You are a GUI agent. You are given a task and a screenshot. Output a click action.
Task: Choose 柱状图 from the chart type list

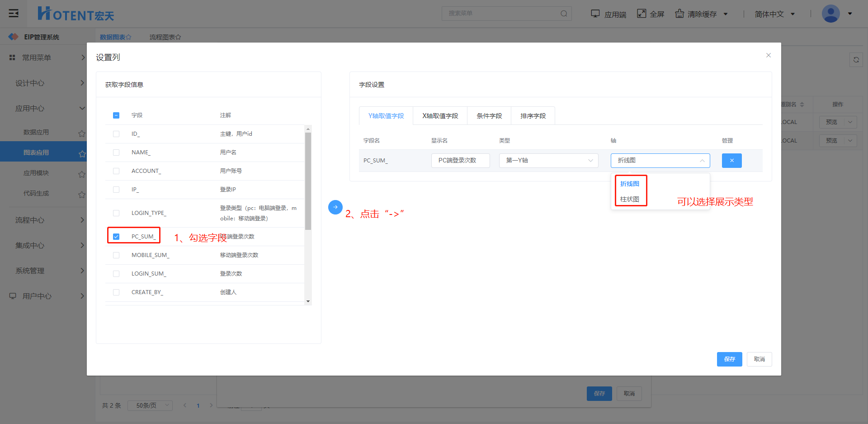[629, 199]
